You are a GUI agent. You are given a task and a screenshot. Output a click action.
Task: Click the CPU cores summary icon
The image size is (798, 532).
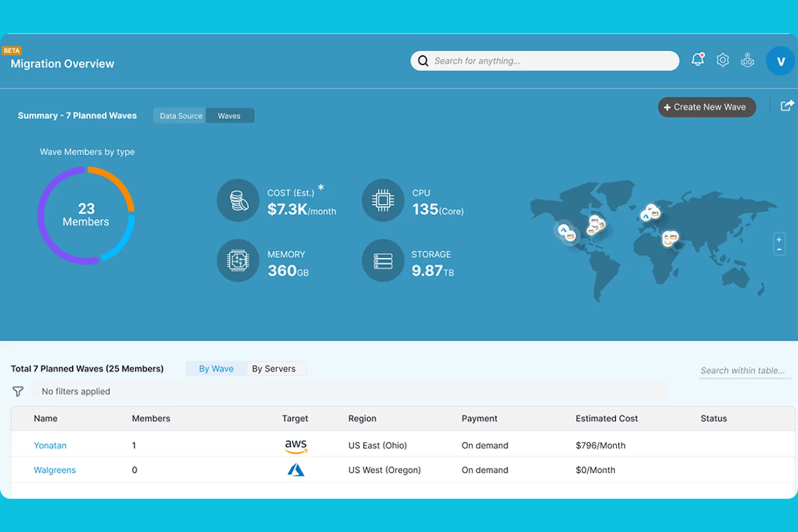point(383,200)
